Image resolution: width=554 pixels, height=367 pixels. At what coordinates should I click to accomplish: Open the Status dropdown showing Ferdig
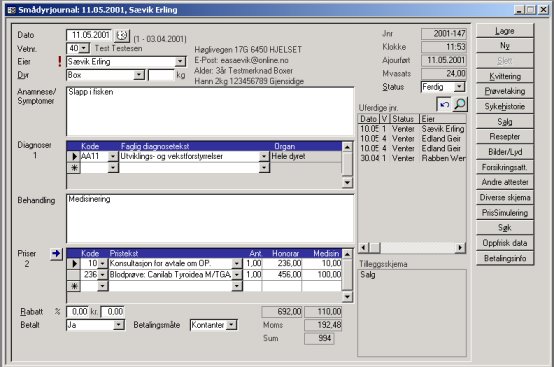[459, 87]
